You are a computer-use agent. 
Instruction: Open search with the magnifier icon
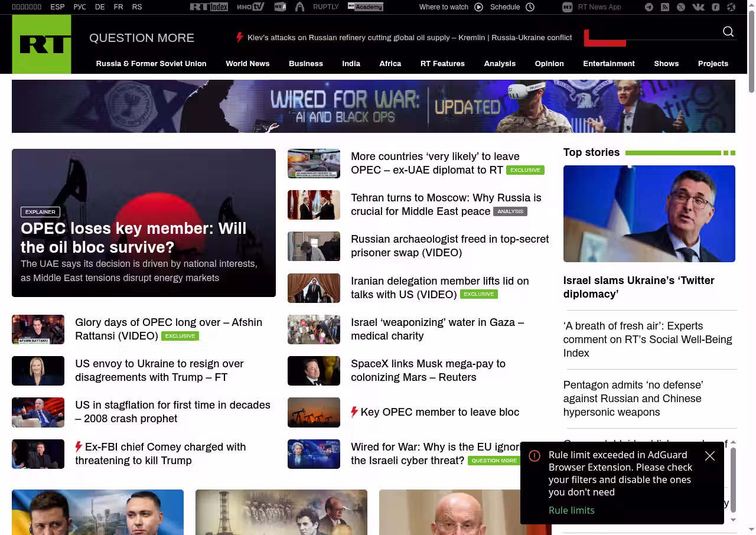pos(728,32)
